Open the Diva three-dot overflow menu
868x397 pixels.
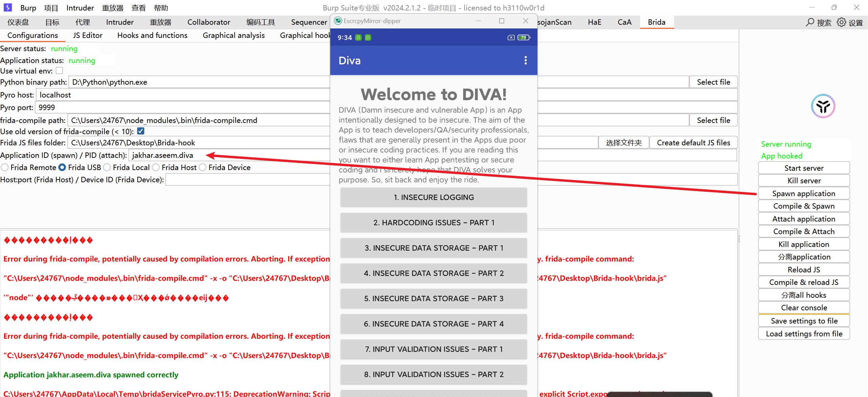click(x=526, y=60)
